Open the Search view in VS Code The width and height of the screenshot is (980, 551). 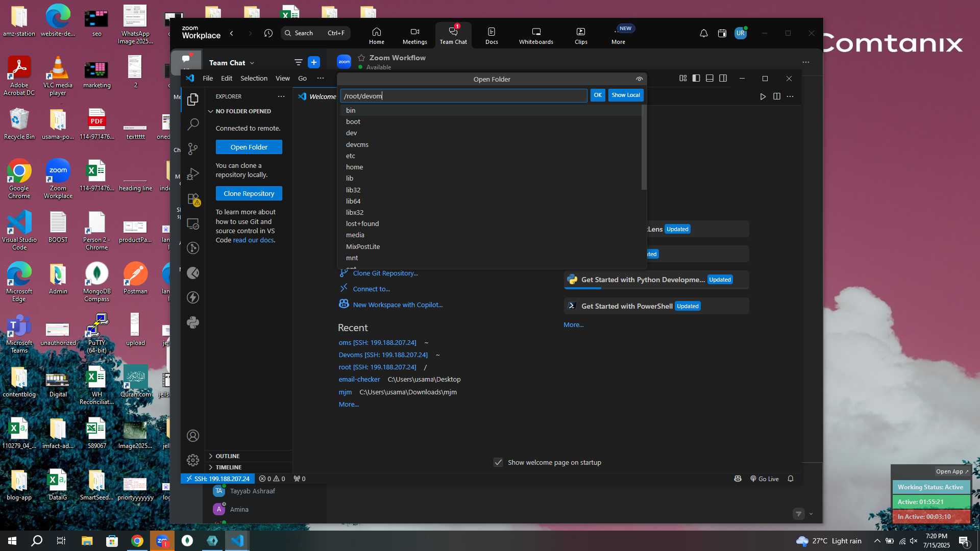click(193, 124)
